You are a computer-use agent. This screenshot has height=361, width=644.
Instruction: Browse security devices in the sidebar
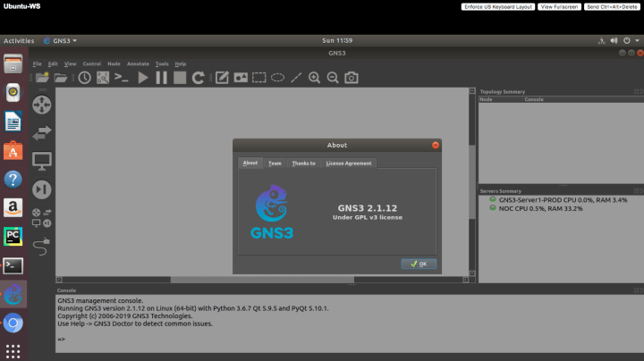[42, 189]
